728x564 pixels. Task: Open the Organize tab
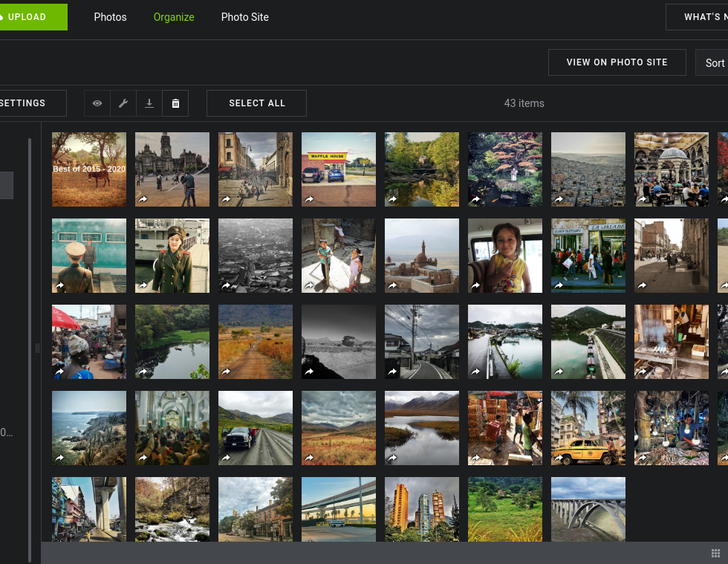174,17
